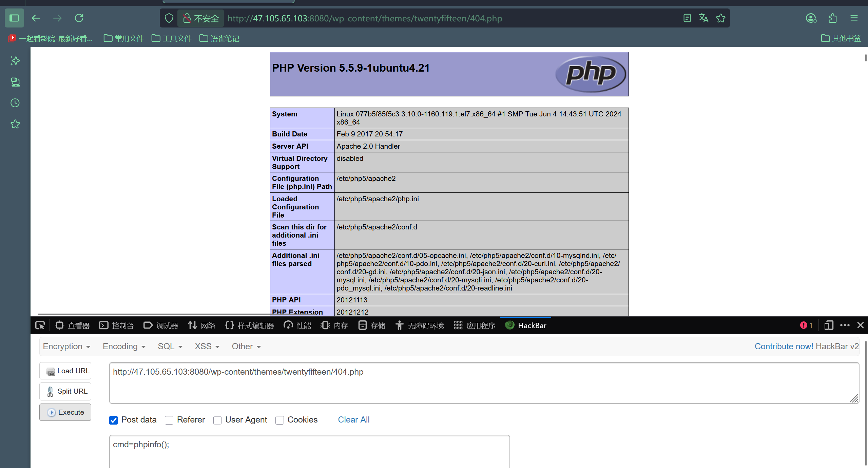The image size is (868, 468).
Task: Open bookmarks star icon in sidebar
Action: click(15, 124)
